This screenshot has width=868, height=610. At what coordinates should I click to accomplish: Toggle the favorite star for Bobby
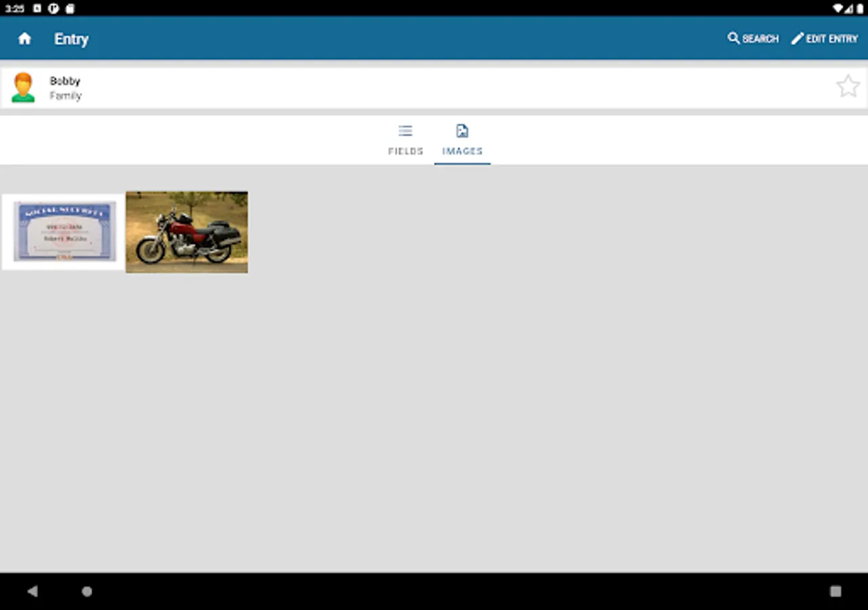click(848, 87)
